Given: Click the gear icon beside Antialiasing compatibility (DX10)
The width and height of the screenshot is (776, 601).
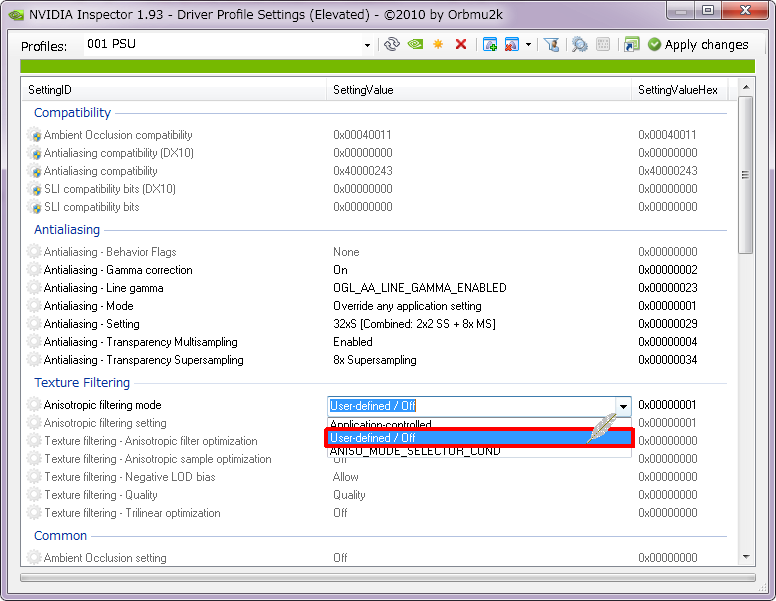Looking at the screenshot, I should coord(34,153).
